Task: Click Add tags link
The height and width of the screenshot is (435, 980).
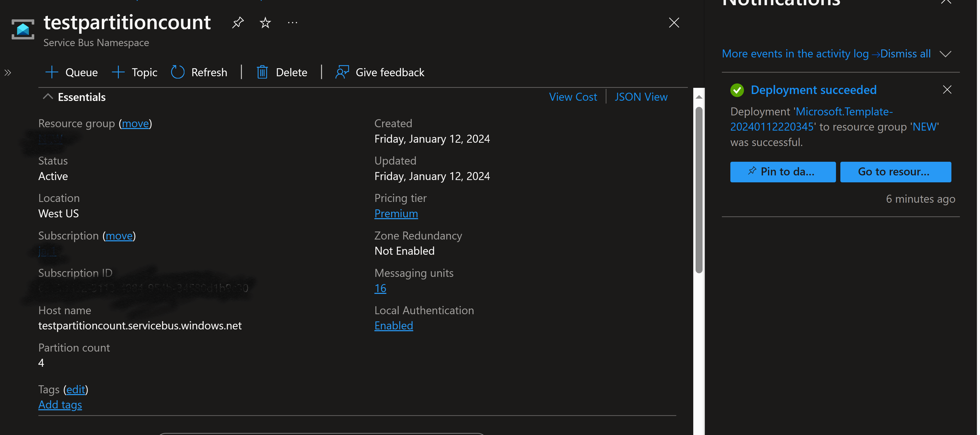Action: [x=60, y=405]
